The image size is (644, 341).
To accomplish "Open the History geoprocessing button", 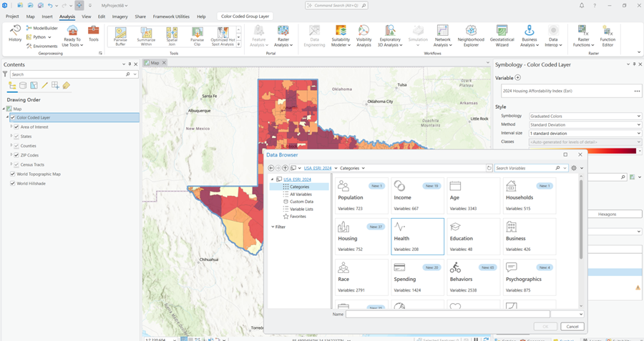I will pyautogui.click(x=15, y=34).
